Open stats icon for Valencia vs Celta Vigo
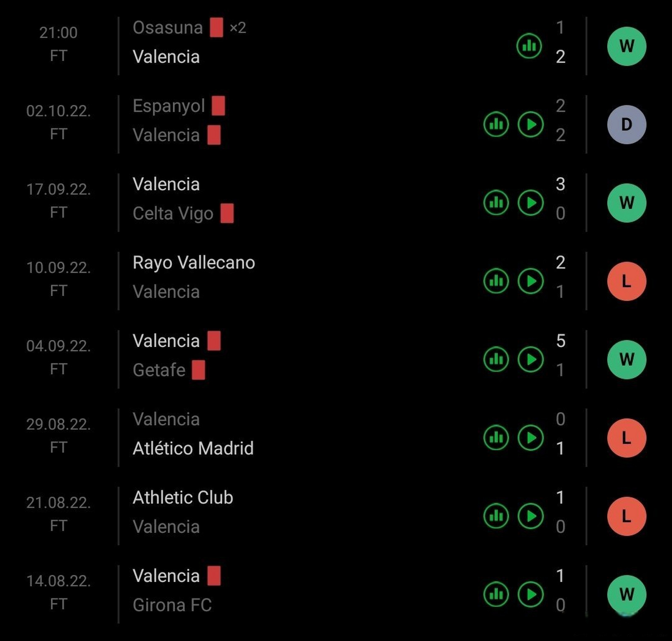This screenshot has height=641, width=672. pos(496,203)
